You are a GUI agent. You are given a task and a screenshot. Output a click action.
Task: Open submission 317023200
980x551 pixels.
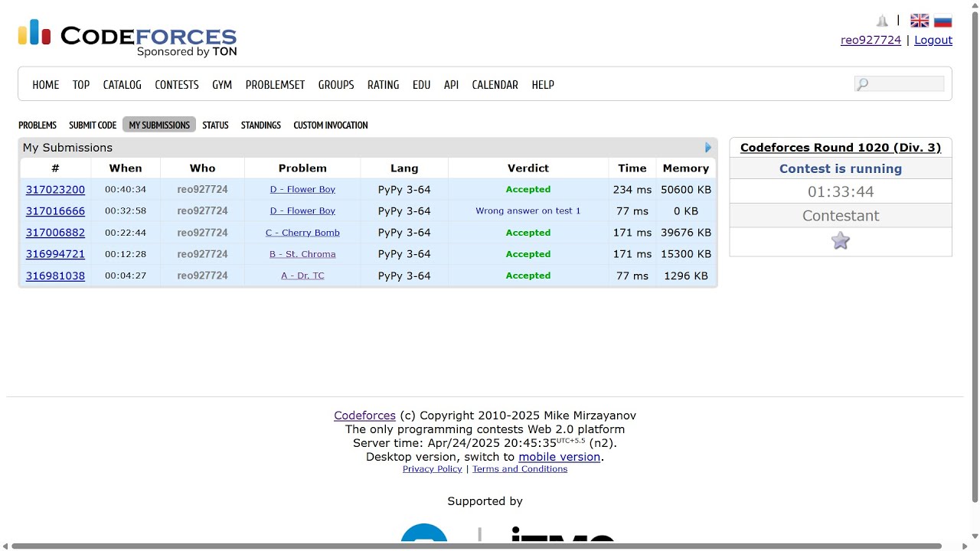point(55,190)
